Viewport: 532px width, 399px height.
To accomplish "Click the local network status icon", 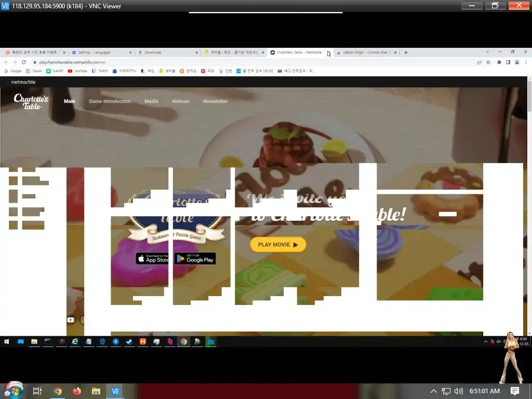I will click(446, 391).
